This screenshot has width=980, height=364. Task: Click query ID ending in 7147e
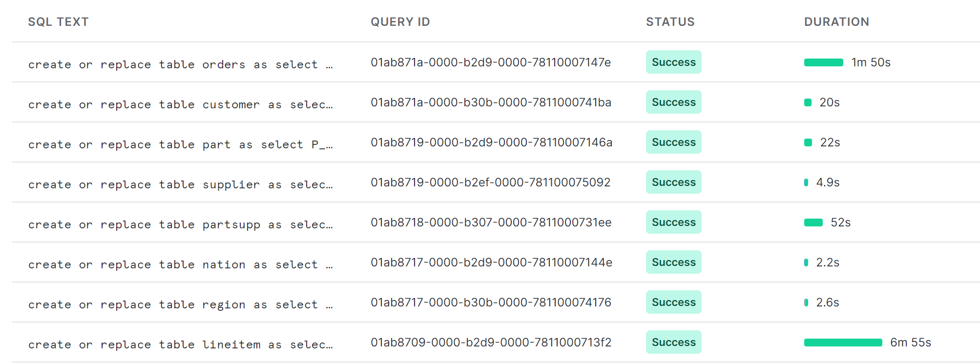[x=490, y=62]
